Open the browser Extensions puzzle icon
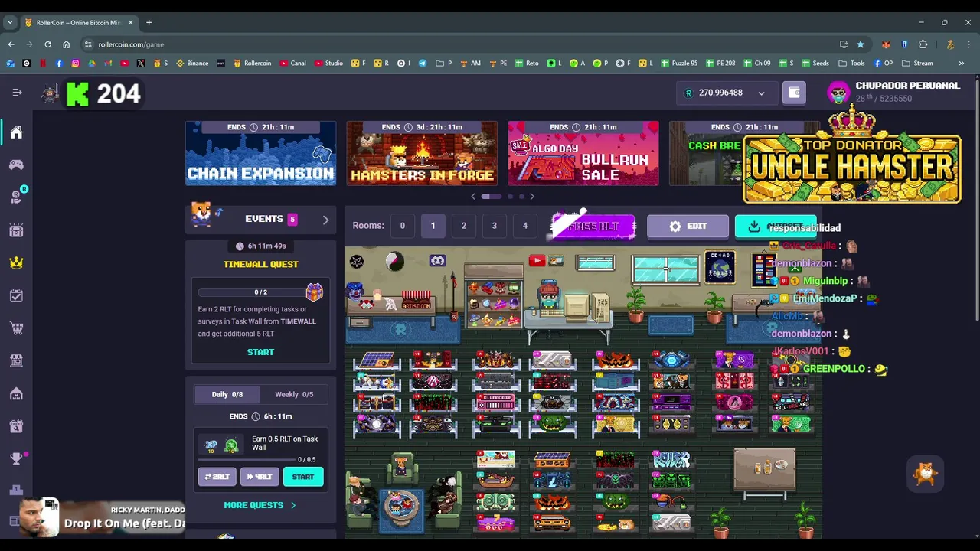The width and height of the screenshot is (980, 551). (923, 44)
